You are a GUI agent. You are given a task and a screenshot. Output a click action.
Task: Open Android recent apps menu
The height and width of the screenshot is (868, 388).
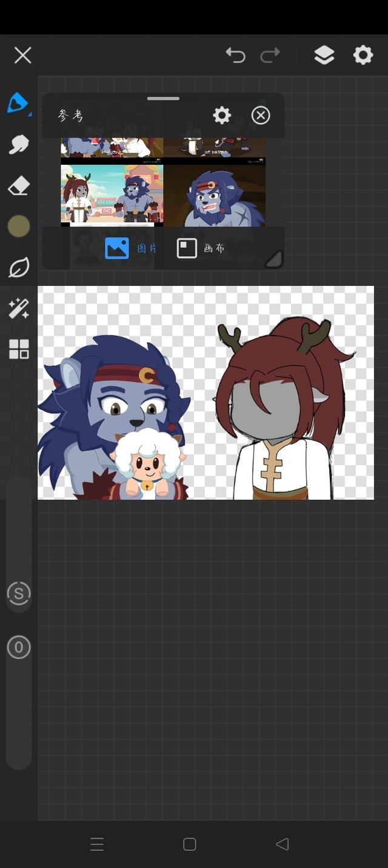click(97, 844)
